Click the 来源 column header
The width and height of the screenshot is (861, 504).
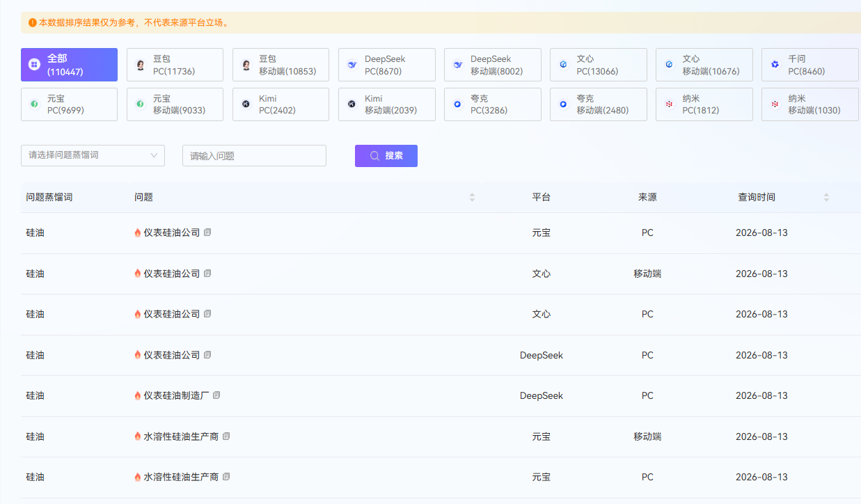tap(647, 197)
